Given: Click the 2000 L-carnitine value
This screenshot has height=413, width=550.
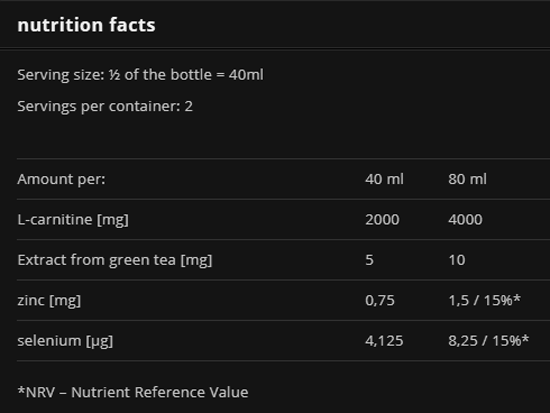Looking at the screenshot, I should click(382, 220).
